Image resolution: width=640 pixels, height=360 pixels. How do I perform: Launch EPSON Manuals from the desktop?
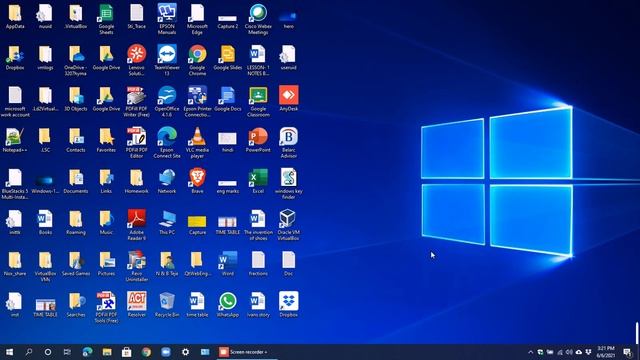[167, 19]
